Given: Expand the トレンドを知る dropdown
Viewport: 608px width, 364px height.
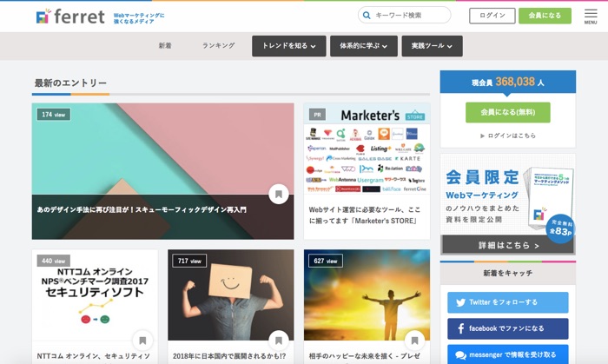Looking at the screenshot, I should (x=288, y=46).
